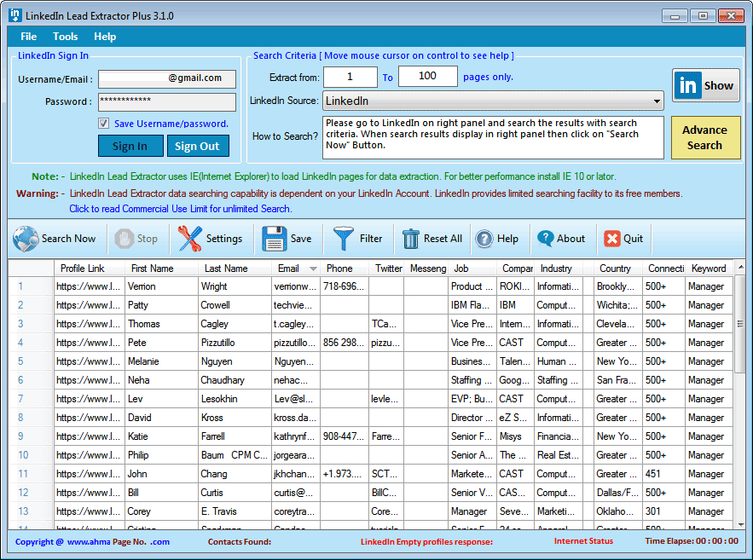Click the LinkedIn logo on Show button
The image size is (753, 560).
tap(687, 85)
